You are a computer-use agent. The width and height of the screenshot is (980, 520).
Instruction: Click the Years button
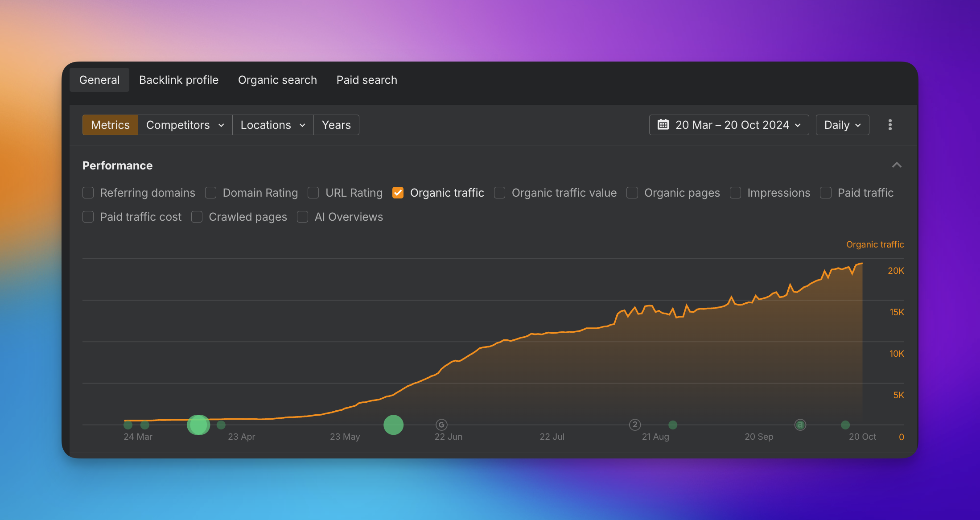(336, 125)
